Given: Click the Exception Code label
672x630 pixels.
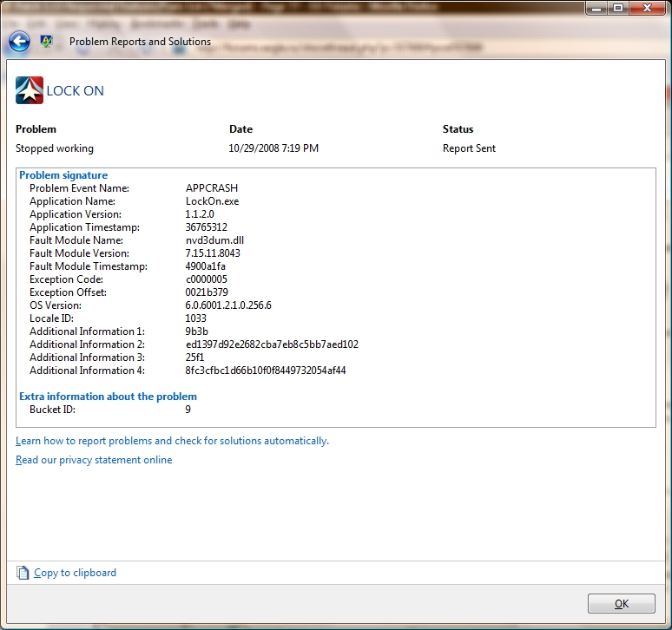Looking at the screenshot, I should point(67,279).
